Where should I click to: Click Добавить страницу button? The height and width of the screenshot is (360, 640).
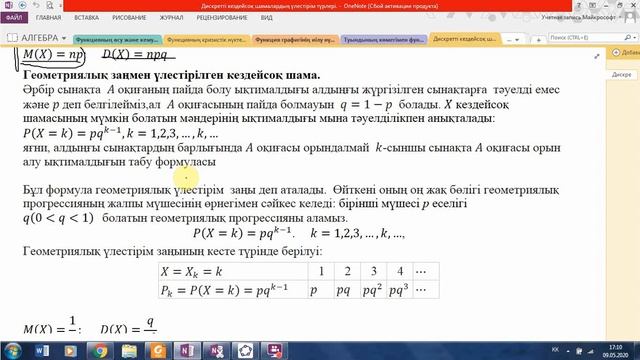[625, 53]
